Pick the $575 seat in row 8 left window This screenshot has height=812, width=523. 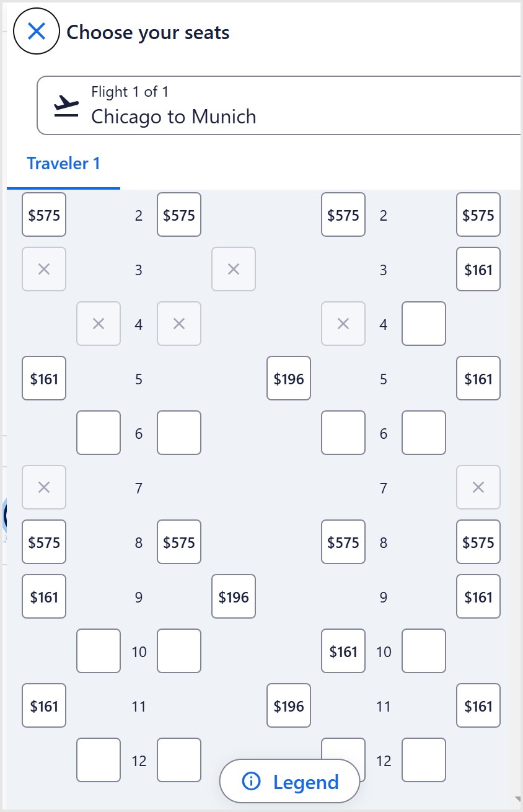[43, 542]
